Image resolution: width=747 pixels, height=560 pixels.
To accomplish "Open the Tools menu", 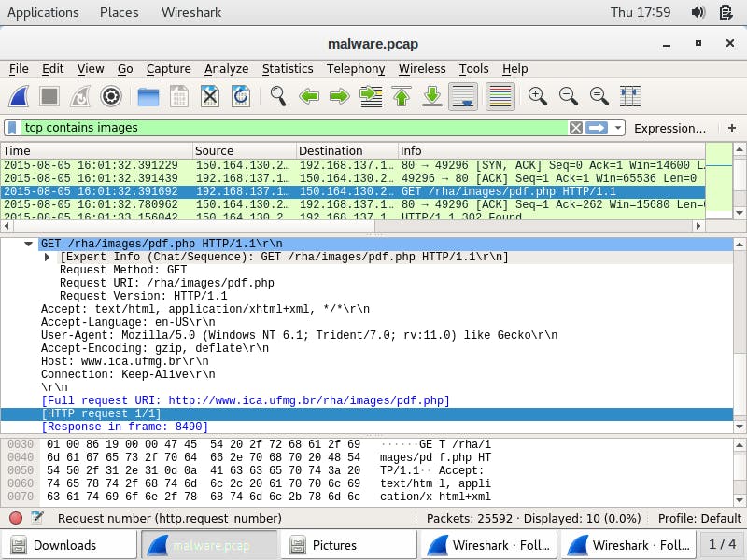I will coord(474,68).
